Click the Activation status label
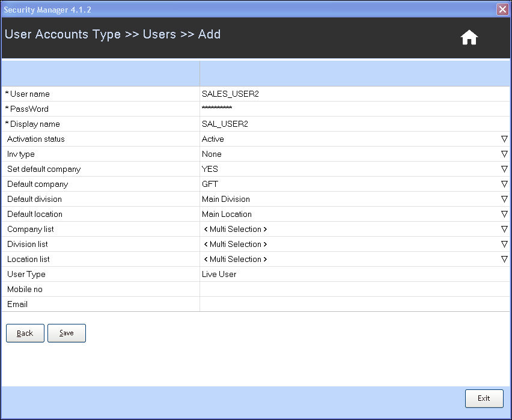Image resolution: width=512 pixels, height=420 pixels. coord(36,139)
